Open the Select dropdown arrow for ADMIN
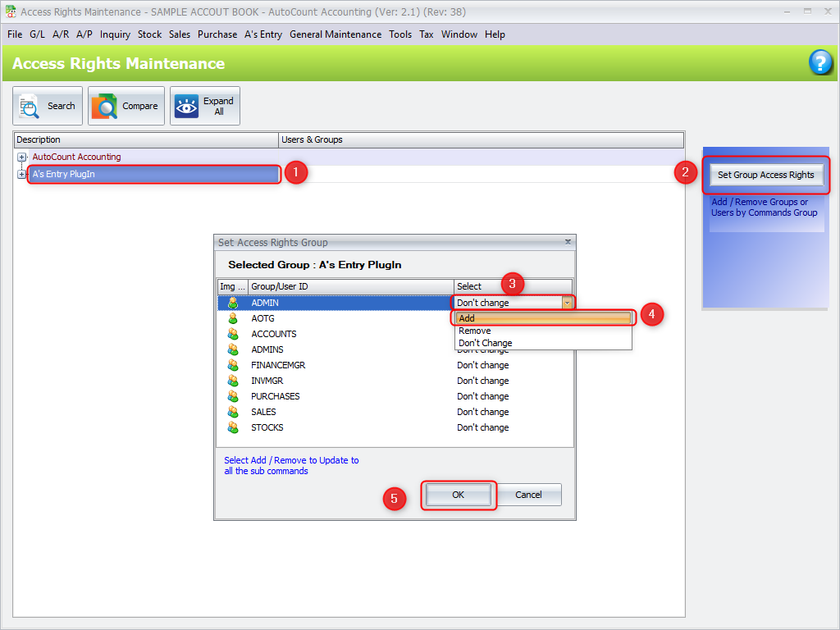The height and width of the screenshot is (630, 840). pyautogui.click(x=566, y=303)
